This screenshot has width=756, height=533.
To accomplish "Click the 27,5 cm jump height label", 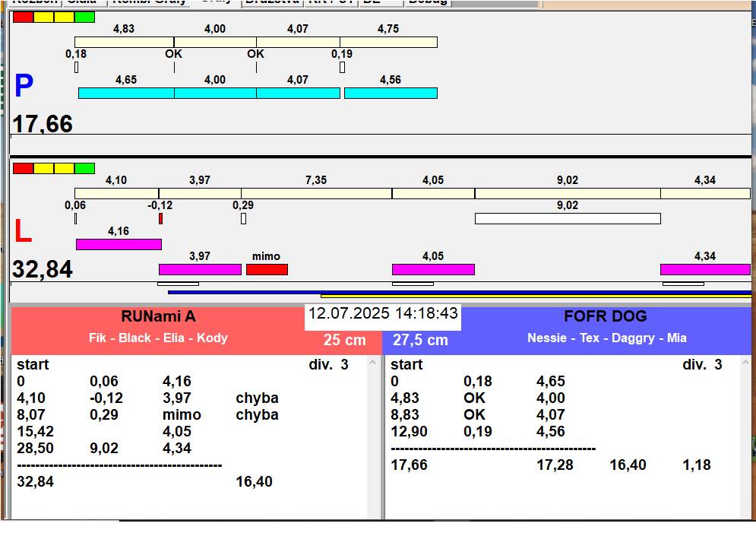I will click(x=420, y=340).
